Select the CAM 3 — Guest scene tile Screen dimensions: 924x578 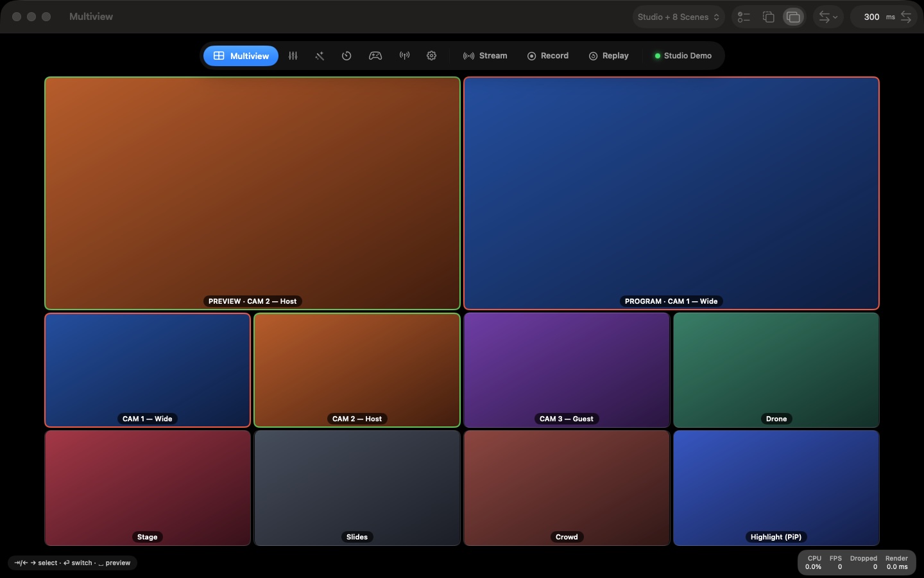click(x=567, y=370)
